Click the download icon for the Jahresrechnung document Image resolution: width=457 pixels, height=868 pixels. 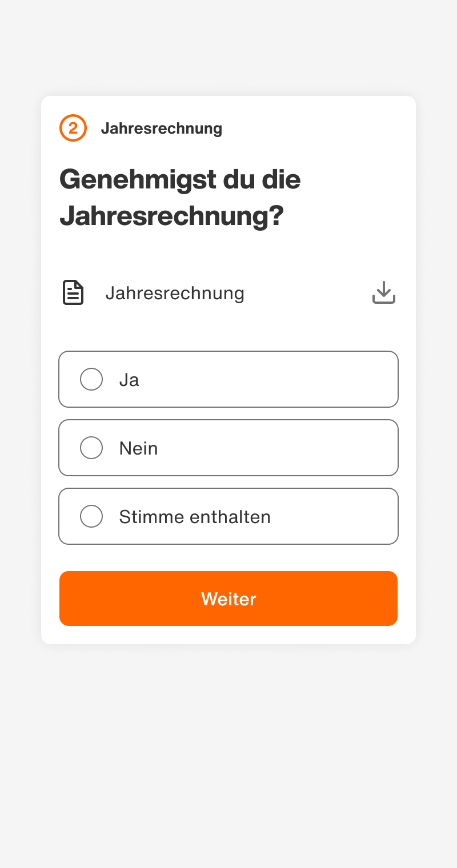(x=383, y=292)
